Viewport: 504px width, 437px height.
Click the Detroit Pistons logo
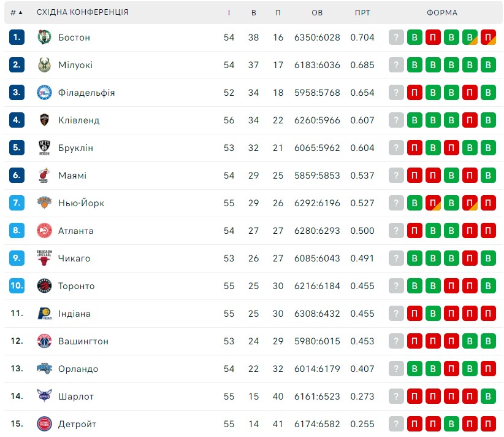44,424
